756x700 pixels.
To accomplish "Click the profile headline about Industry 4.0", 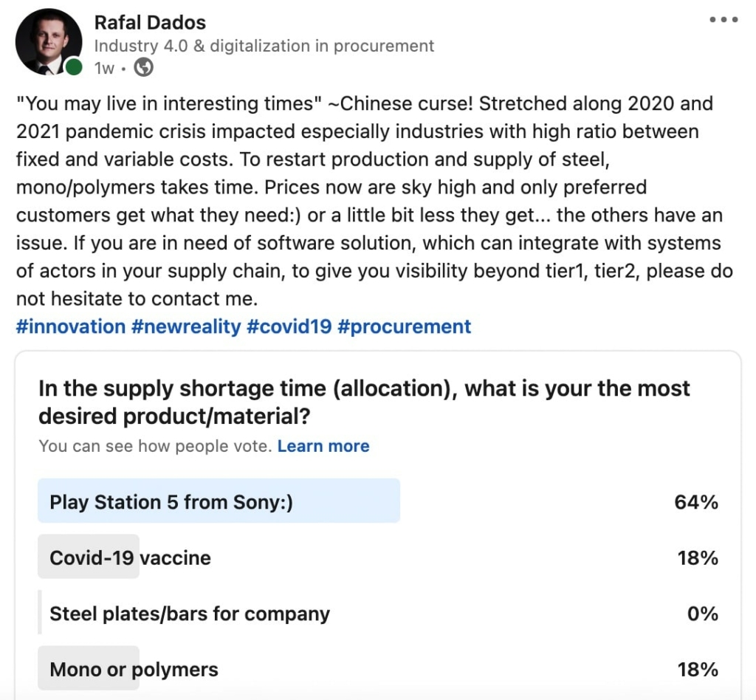I will [x=264, y=46].
